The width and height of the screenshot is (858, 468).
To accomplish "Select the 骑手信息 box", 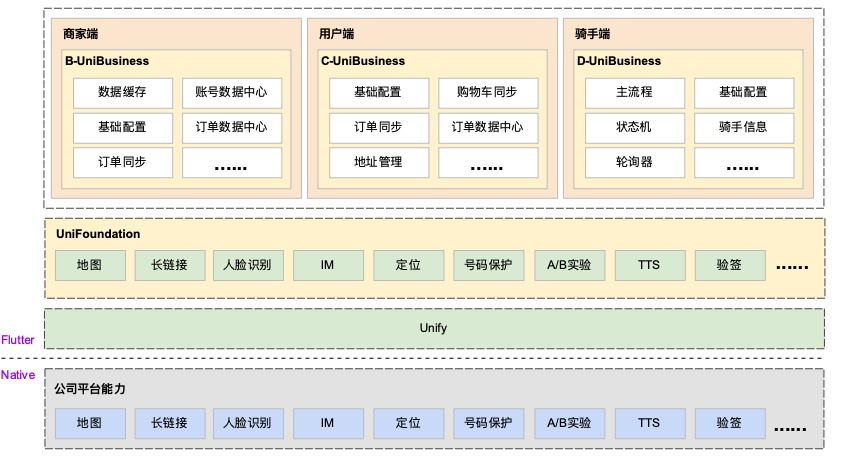I will click(744, 128).
